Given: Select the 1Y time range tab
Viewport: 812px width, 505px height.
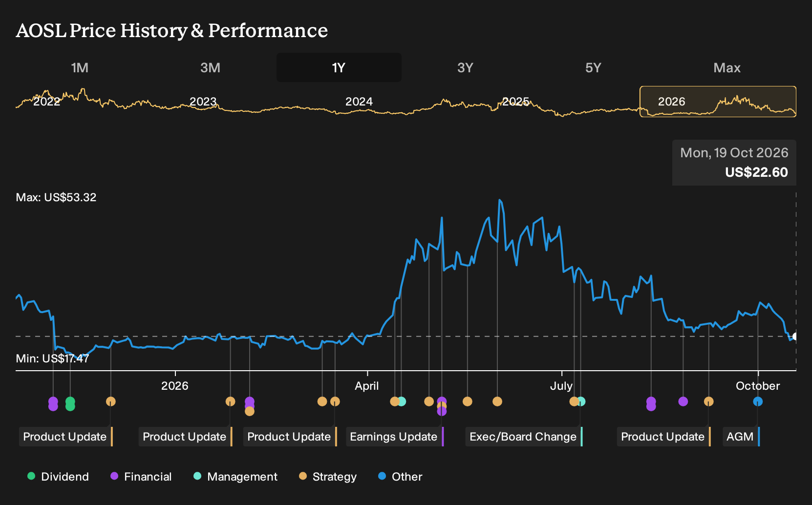Looking at the screenshot, I should tap(339, 67).
